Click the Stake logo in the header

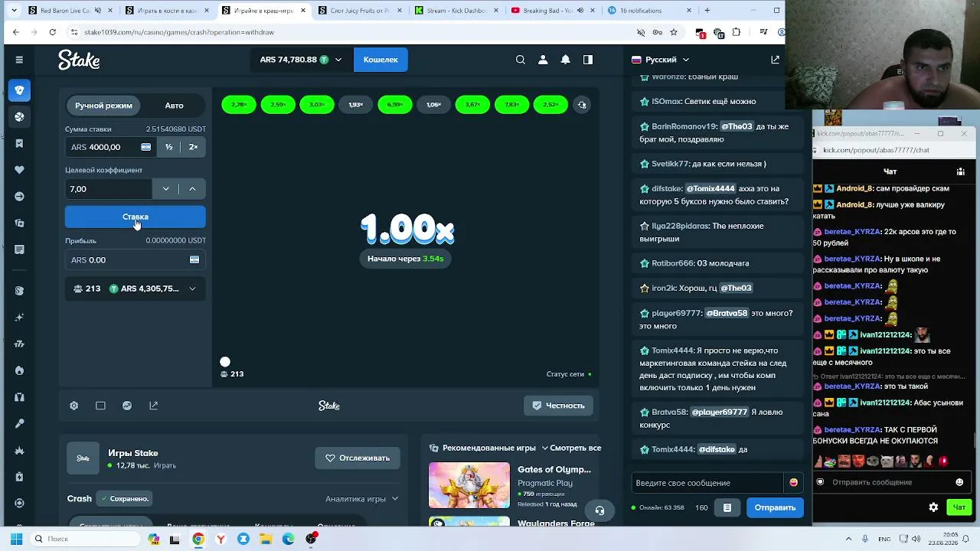pyautogui.click(x=79, y=60)
